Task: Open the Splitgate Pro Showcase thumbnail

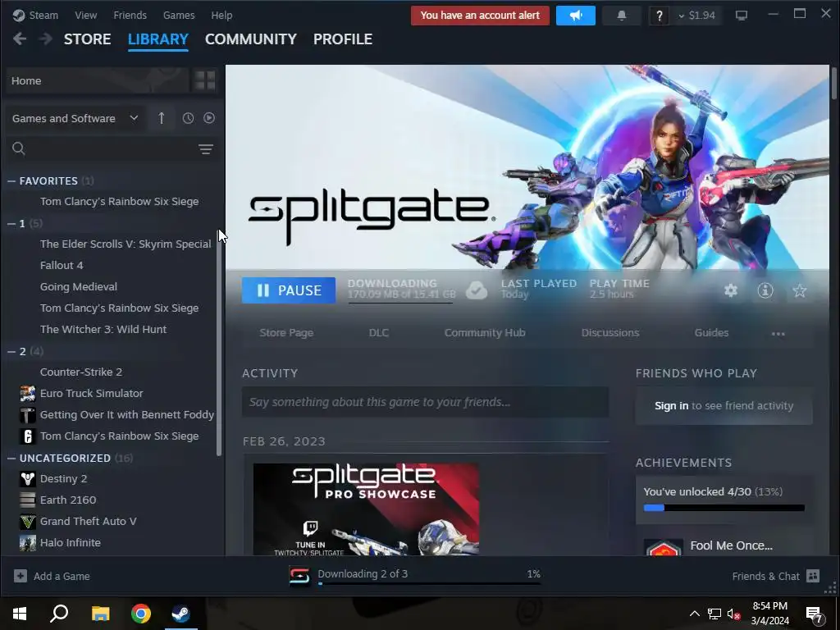Action: point(366,509)
